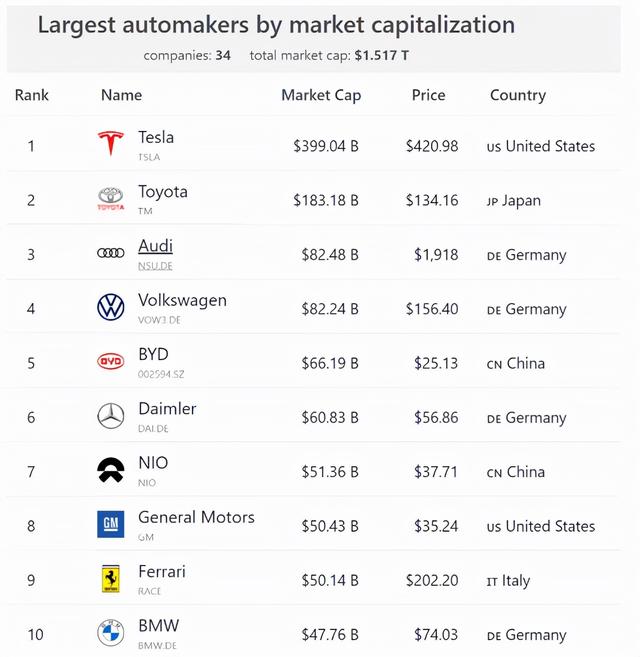Sort table by Price column header

point(428,96)
